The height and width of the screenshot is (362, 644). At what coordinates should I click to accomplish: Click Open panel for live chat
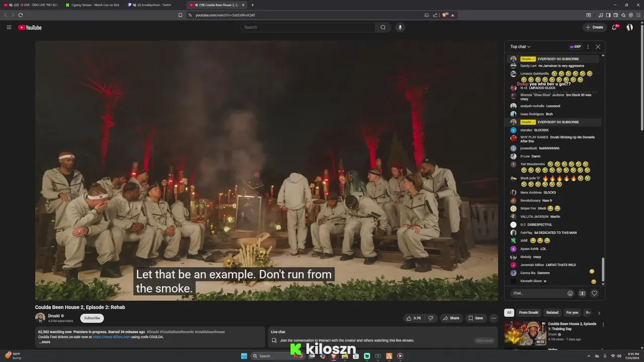485,340
